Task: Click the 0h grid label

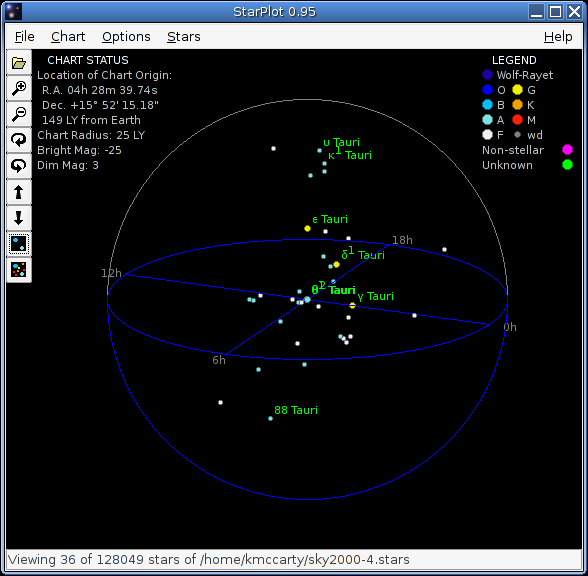Action: 510,327
